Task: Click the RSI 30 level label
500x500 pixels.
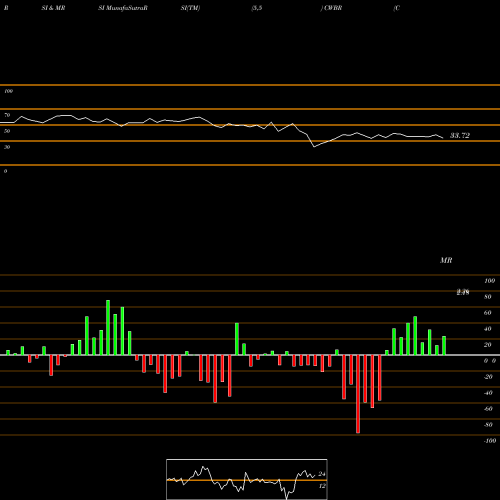Action: click(x=7, y=147)
